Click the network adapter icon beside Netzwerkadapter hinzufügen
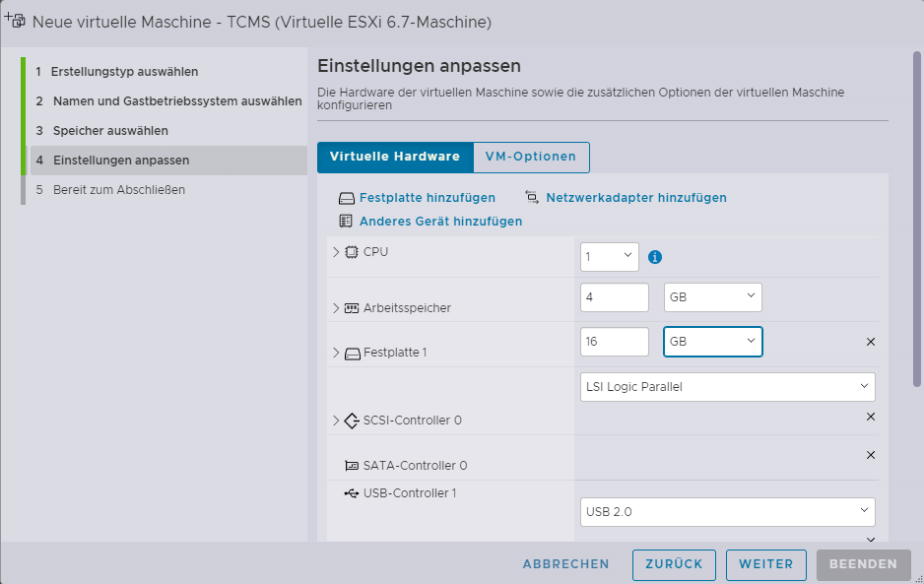 click(x=532, y=197)
